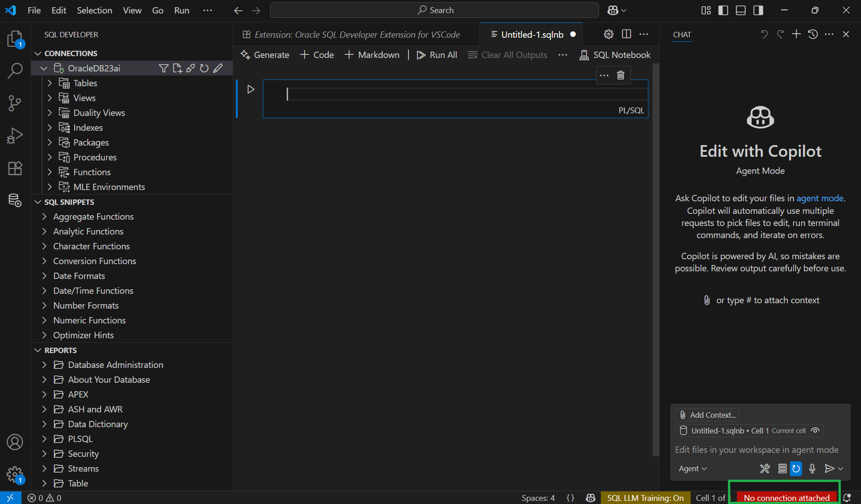Add a Code cell to the notebook
861x504 pixels.
(317, 55)
